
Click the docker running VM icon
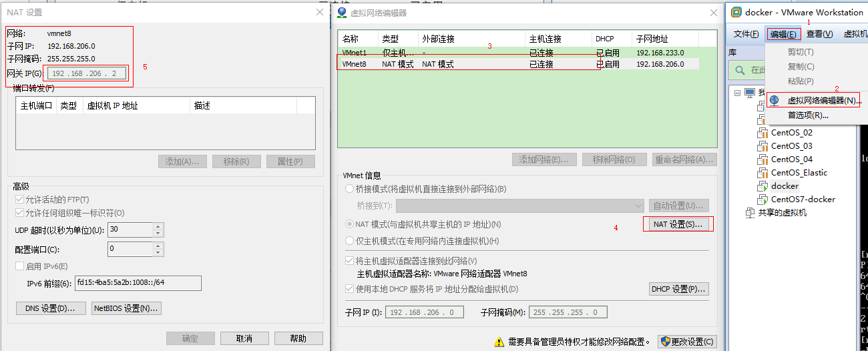[x=763, y=186]
